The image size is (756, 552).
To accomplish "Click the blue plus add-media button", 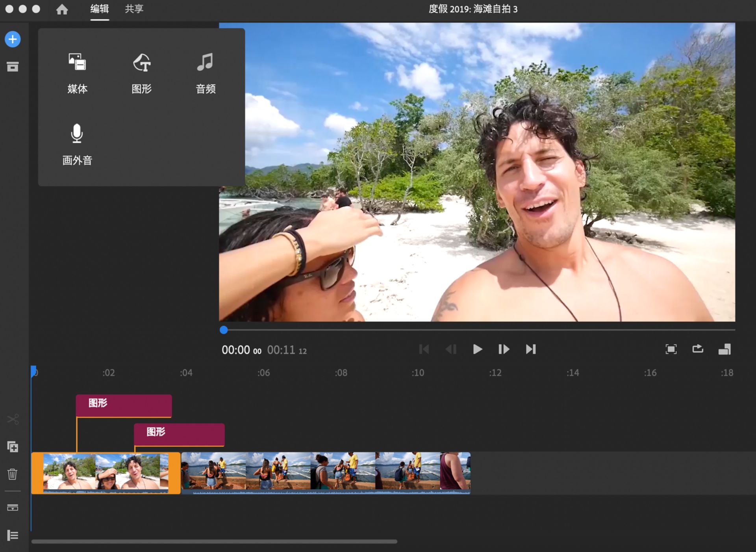I will [13, 39].
